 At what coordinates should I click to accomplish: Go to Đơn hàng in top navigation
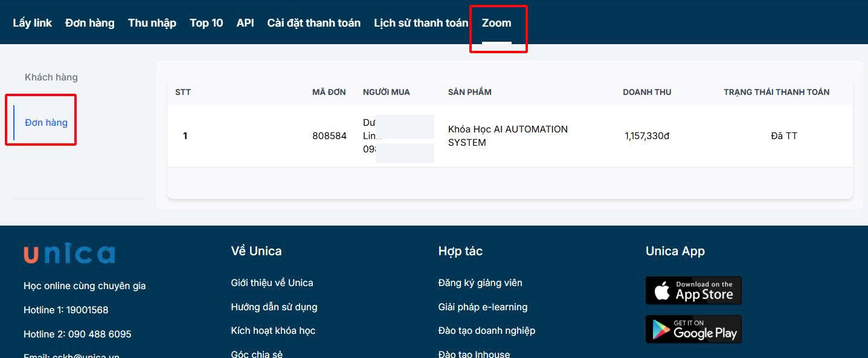[89, 23]
